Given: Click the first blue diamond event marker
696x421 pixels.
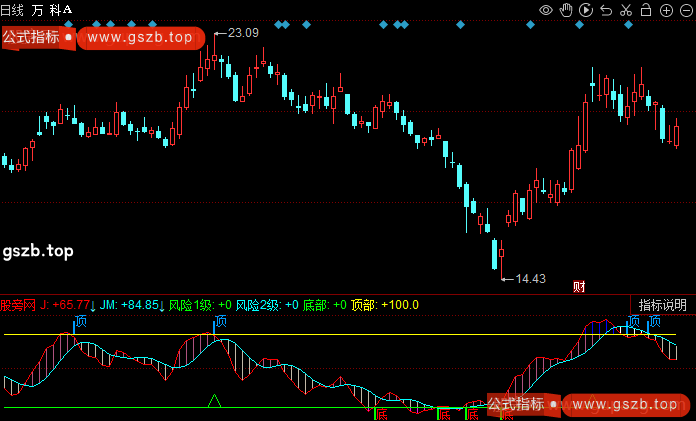Looking at the screenshot, I should pos(67,24).
